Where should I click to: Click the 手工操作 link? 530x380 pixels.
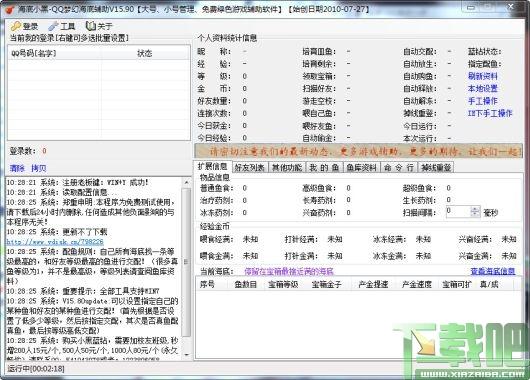coord(483,101)
